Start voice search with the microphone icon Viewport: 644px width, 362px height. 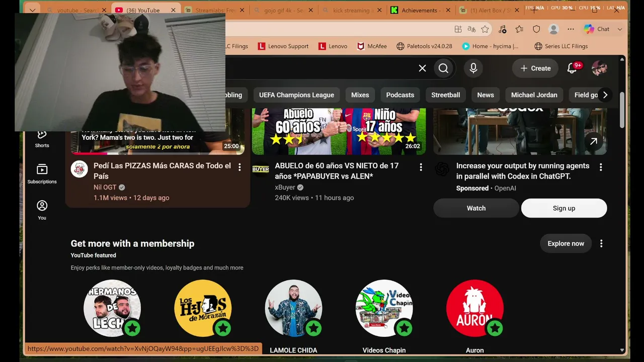click(x=473, y=68)
